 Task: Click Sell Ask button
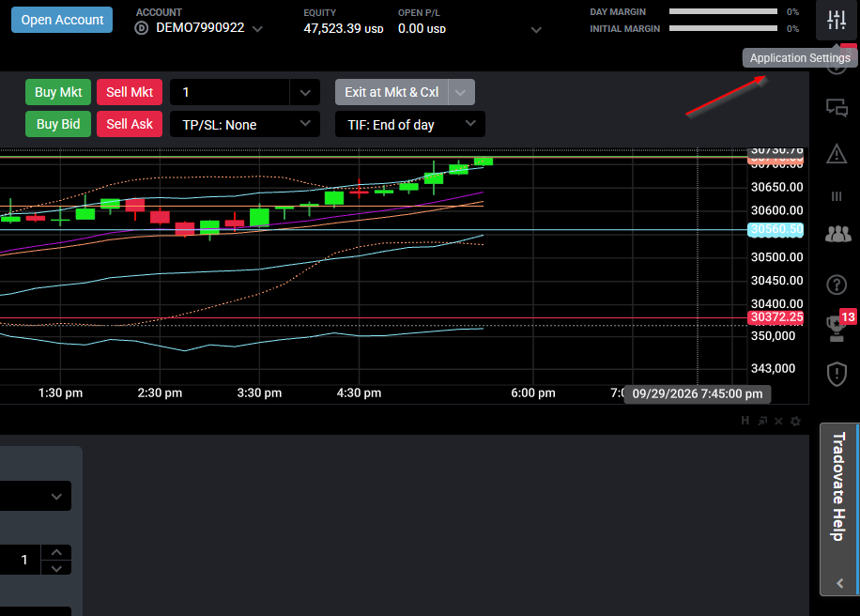coord(130,124)
